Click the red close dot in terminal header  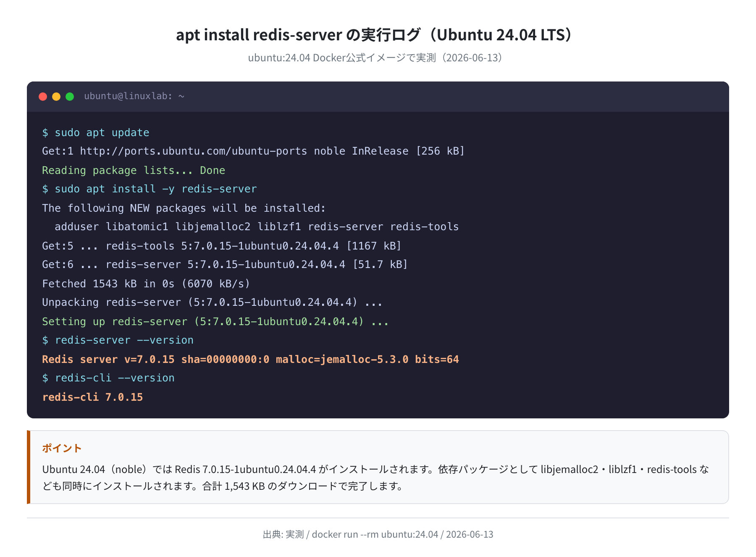point(43,97)
